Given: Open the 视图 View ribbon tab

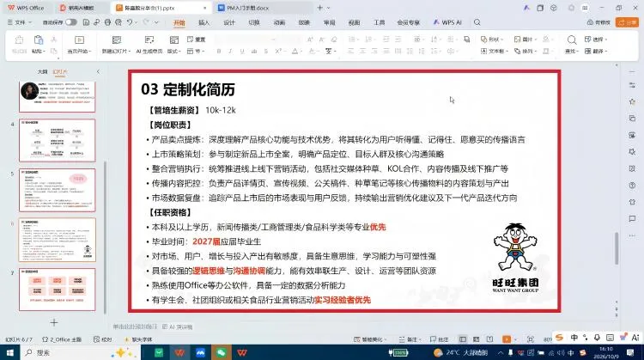Looking at the screenshot, I should [354, 22].
